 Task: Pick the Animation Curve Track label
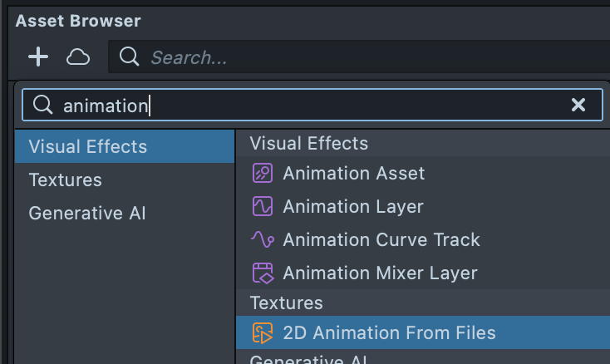tap(381, 239)
